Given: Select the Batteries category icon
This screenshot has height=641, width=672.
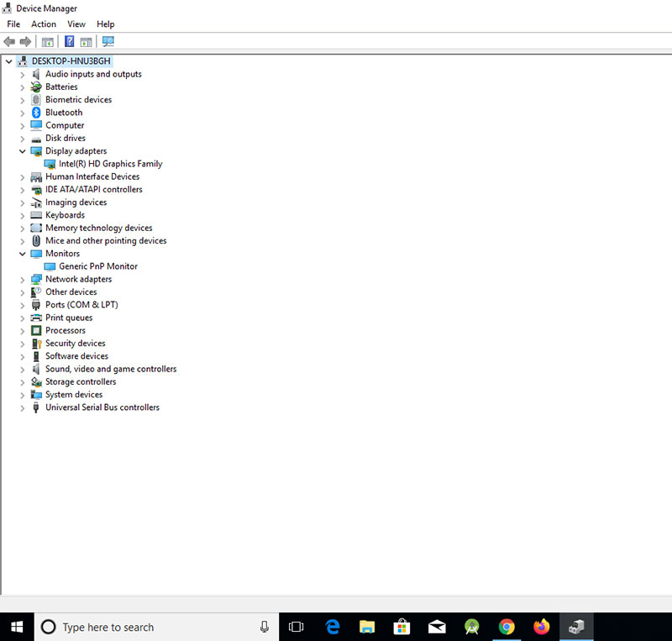Looking at the screenshot, I should point(36,87).
